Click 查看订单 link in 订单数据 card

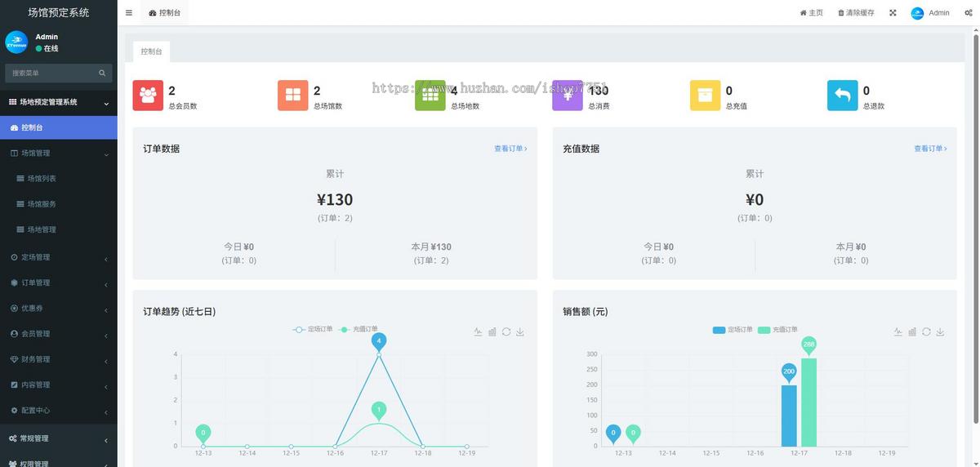[510, 149]
